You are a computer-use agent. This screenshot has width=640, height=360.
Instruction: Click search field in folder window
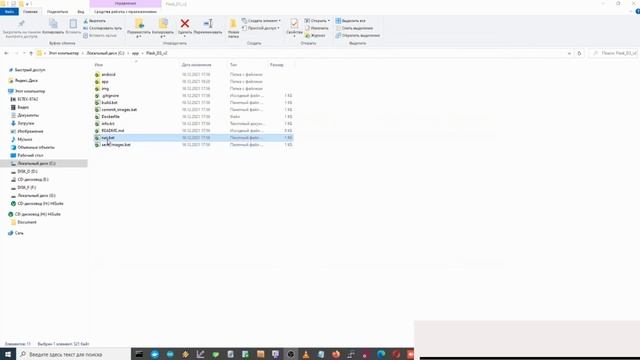coord(613,53)
